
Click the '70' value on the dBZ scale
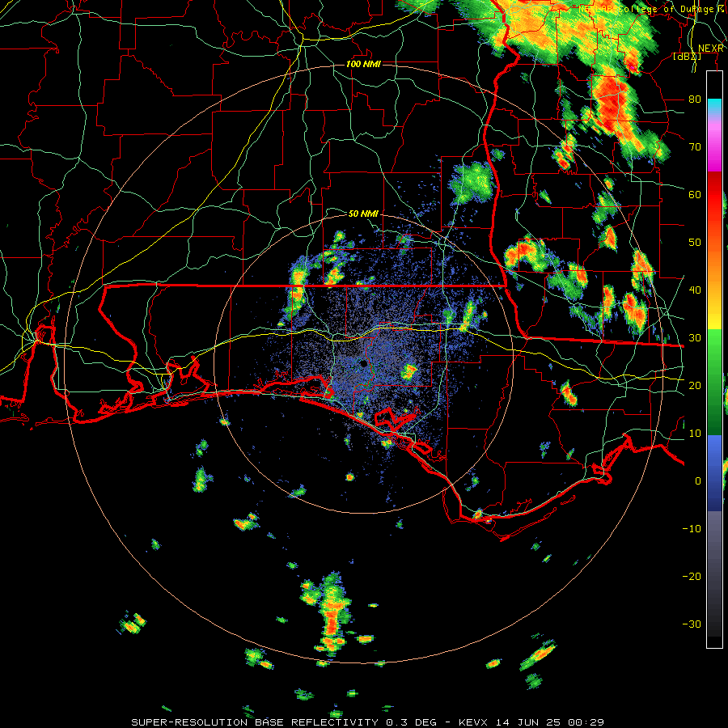[695, 147]
